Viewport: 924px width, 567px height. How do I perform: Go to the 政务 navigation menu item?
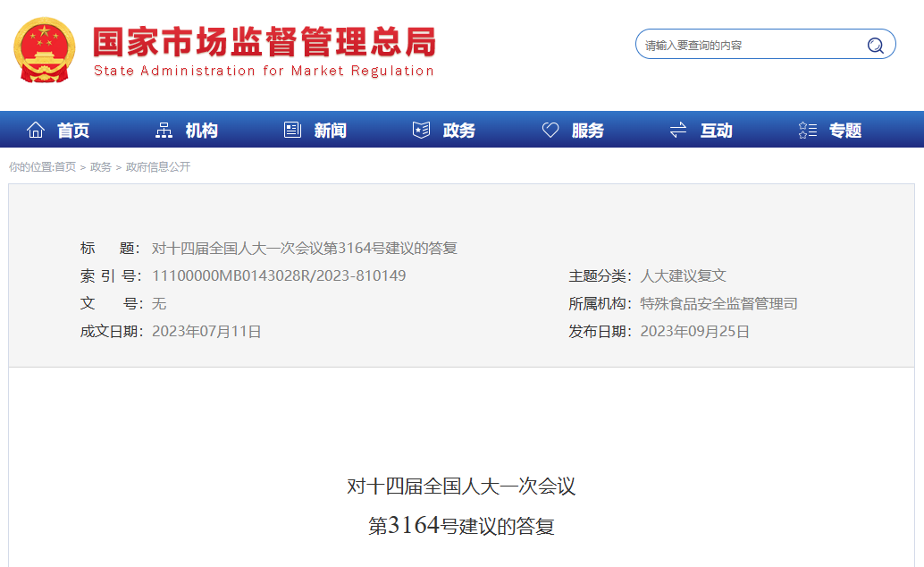[x=458, y=131]
